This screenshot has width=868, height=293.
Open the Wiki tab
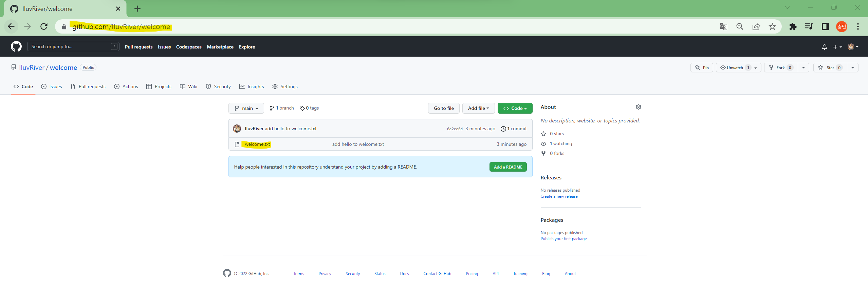188,86
